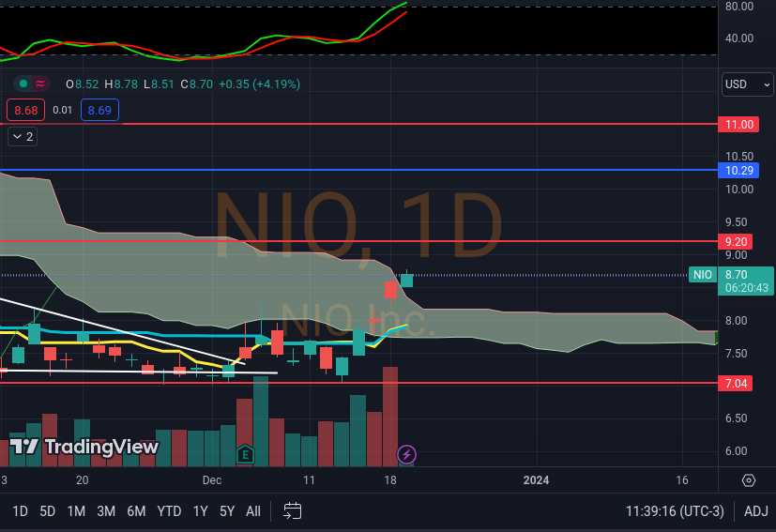
Task: Click the high value H8.78
Action: tap(121, 84)
